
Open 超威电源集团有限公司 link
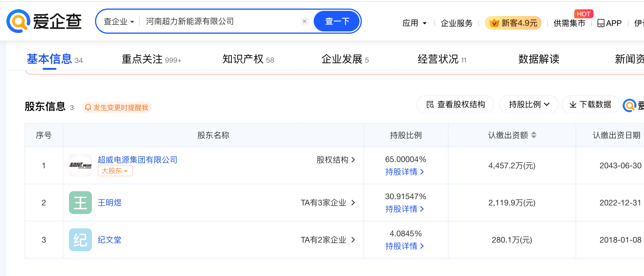pos(137,160)
